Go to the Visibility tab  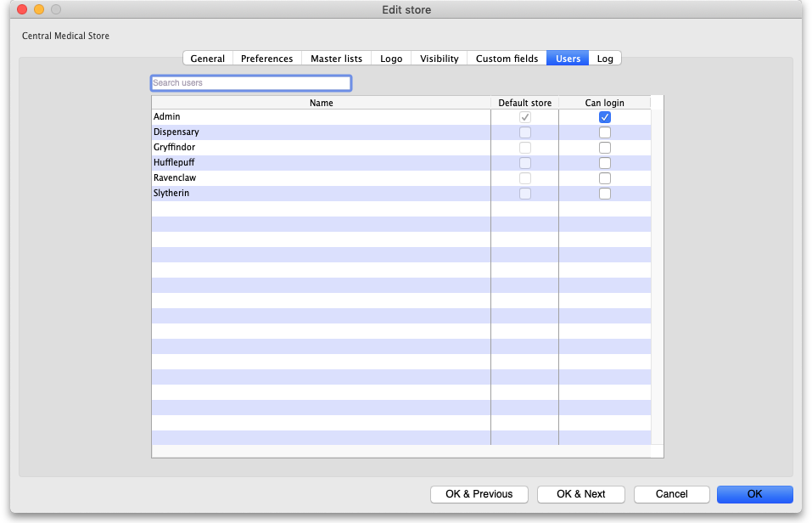[439, 59]
